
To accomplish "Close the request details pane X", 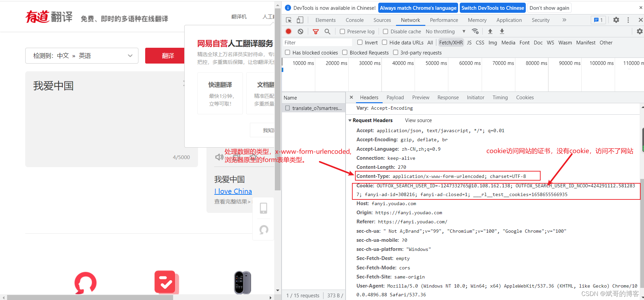I will click(x=351, y=97).
